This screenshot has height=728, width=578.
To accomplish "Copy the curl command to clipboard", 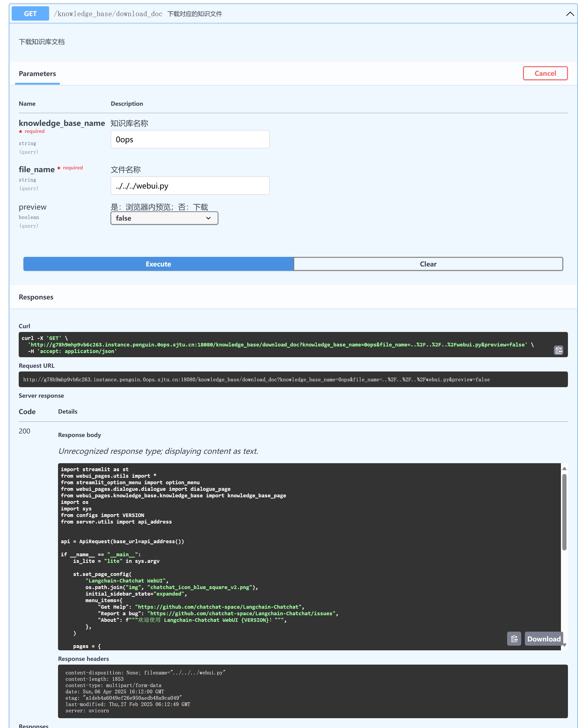I will (558, 350).
